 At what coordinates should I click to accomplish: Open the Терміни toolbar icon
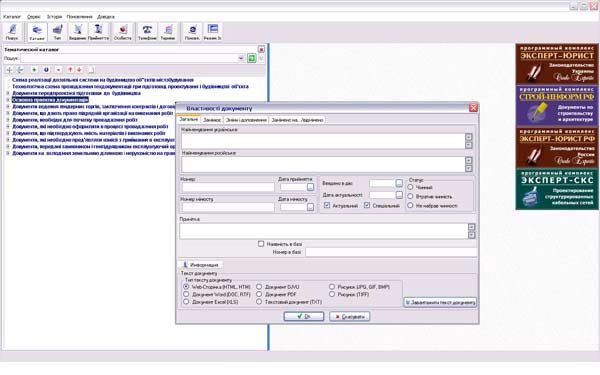pyautogui.click(x=168, y=32)
